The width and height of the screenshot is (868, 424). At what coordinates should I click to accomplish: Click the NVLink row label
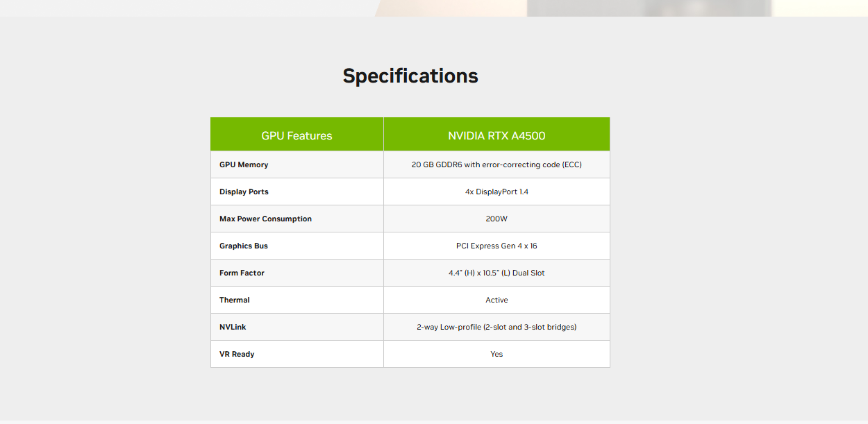pyautogui.click(x=233, y=327)
